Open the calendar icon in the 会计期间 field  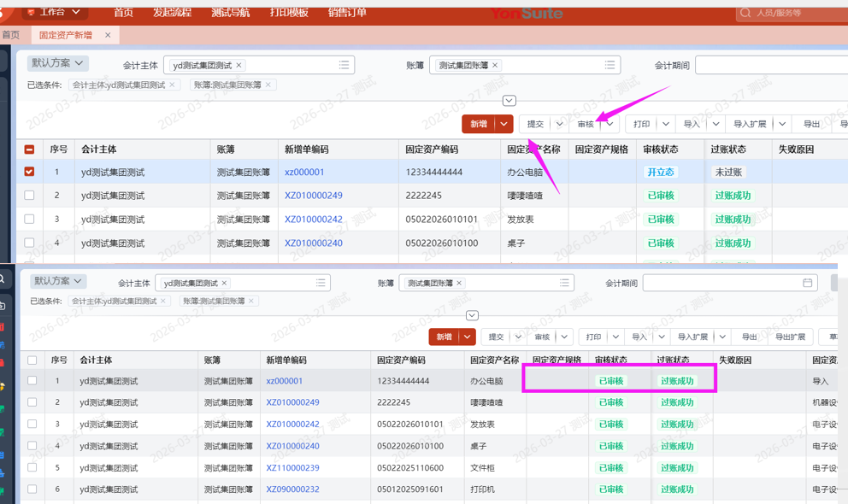[x=807, y=283]
